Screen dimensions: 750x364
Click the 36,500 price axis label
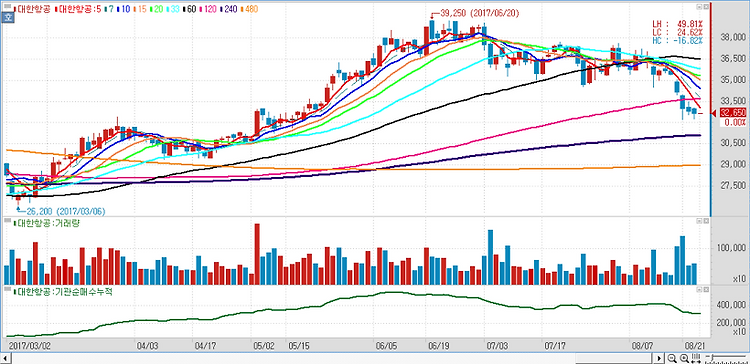coord(734,58)
